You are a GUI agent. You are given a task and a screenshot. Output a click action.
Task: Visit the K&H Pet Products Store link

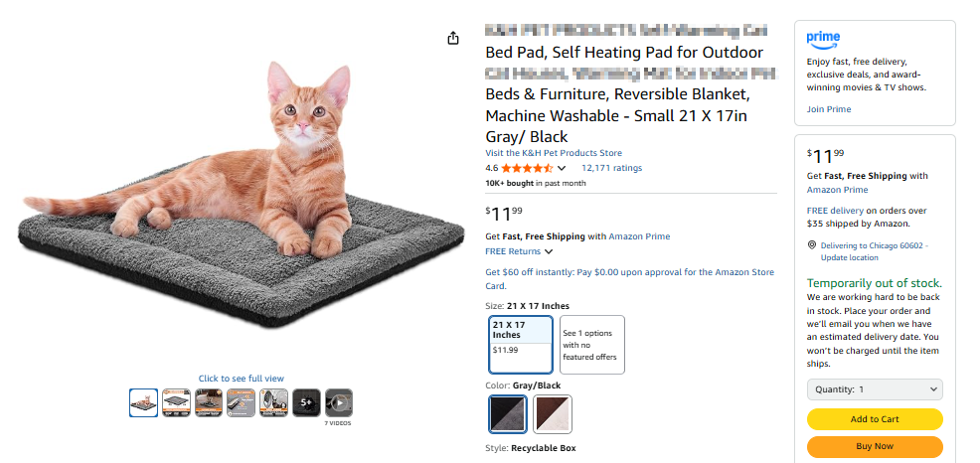pos(554,153)
